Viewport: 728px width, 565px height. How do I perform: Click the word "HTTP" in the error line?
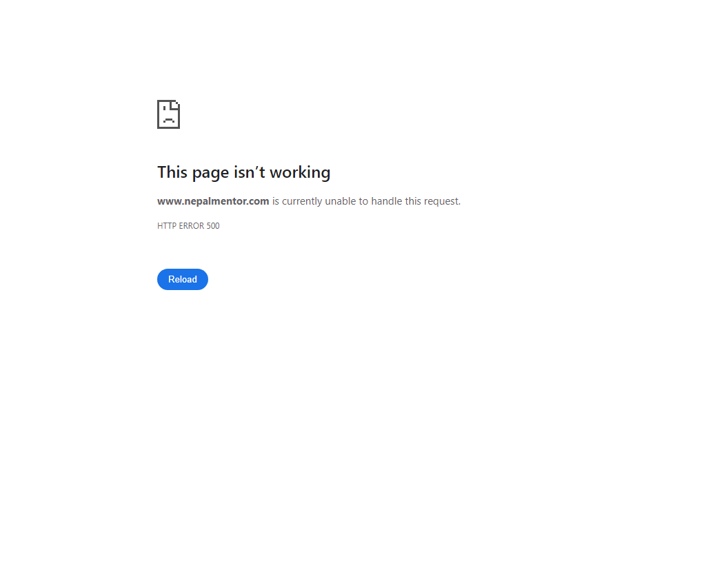167,226
